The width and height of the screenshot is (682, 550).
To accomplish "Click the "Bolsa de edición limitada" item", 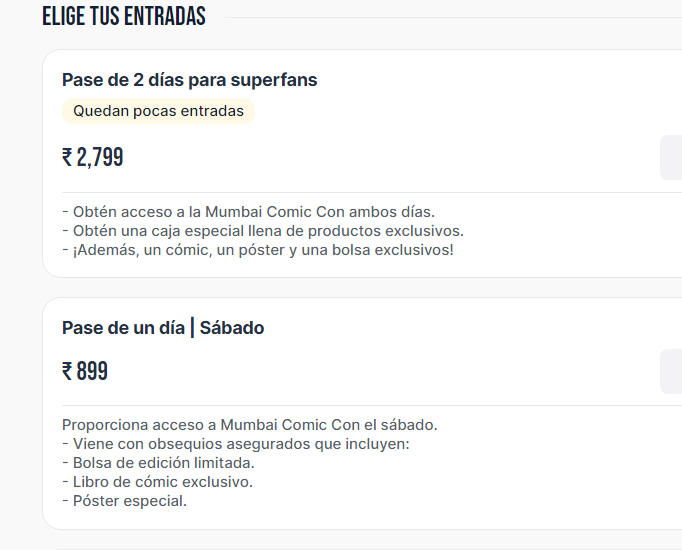I will [158, 463].
